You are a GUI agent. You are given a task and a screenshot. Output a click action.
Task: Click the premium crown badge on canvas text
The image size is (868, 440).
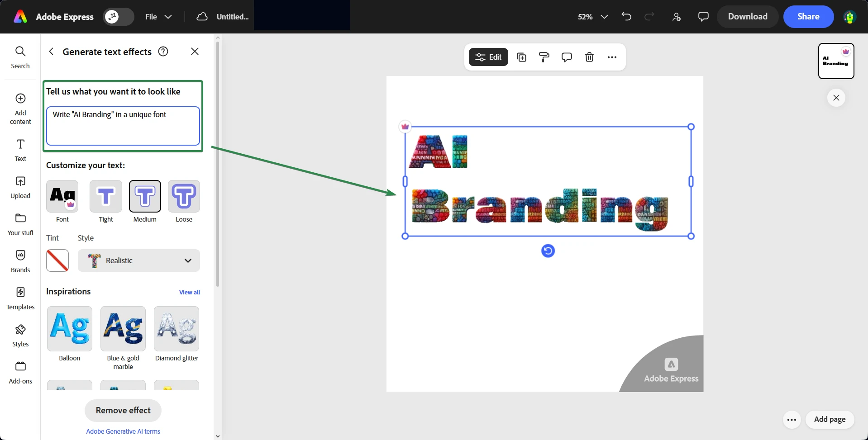pyautogui.click(x=405, y=127)
